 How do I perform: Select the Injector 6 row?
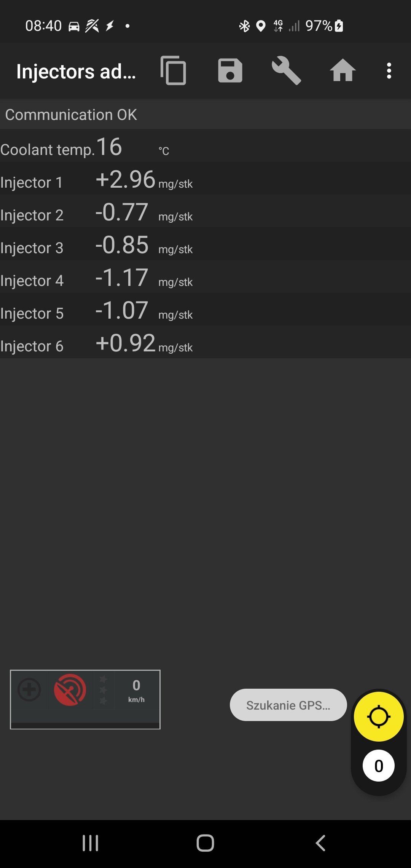point(205,342)
